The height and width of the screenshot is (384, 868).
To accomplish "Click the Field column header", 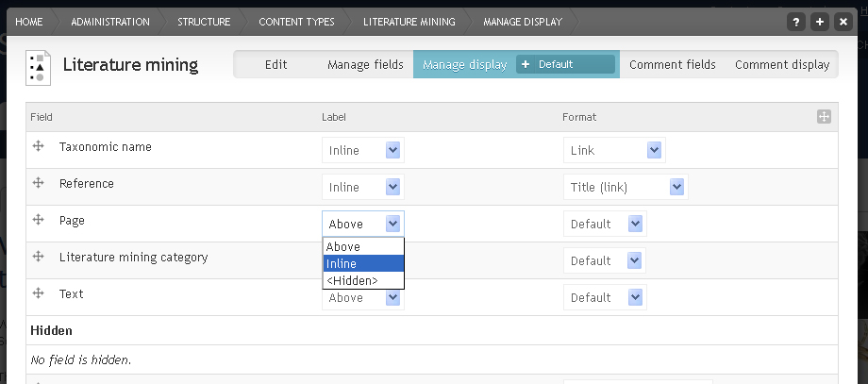I will (42, 117).
